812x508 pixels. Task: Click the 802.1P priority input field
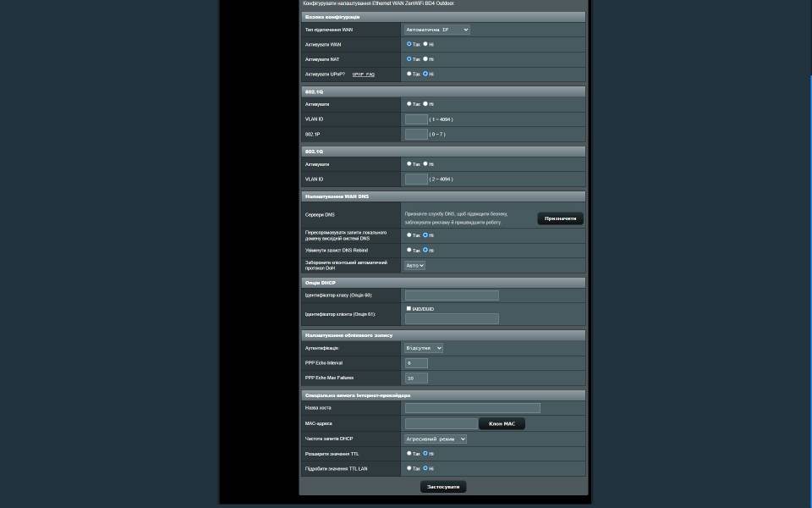coord(416,135)
